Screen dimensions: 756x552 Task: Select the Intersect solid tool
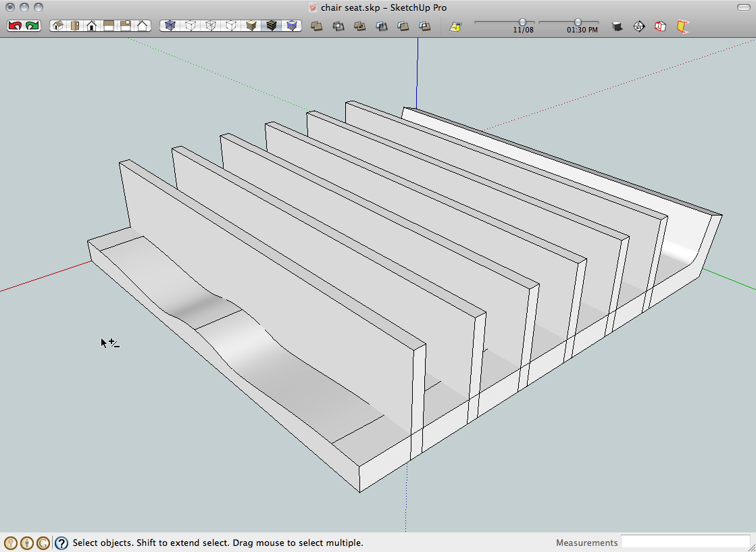(x=338, y=26)
